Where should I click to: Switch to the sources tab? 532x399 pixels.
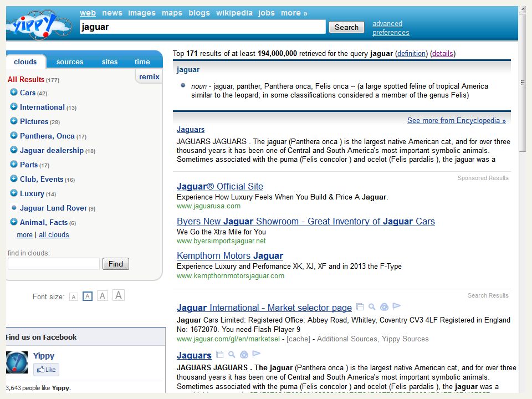pyautogui.click(x=70, y=62)
